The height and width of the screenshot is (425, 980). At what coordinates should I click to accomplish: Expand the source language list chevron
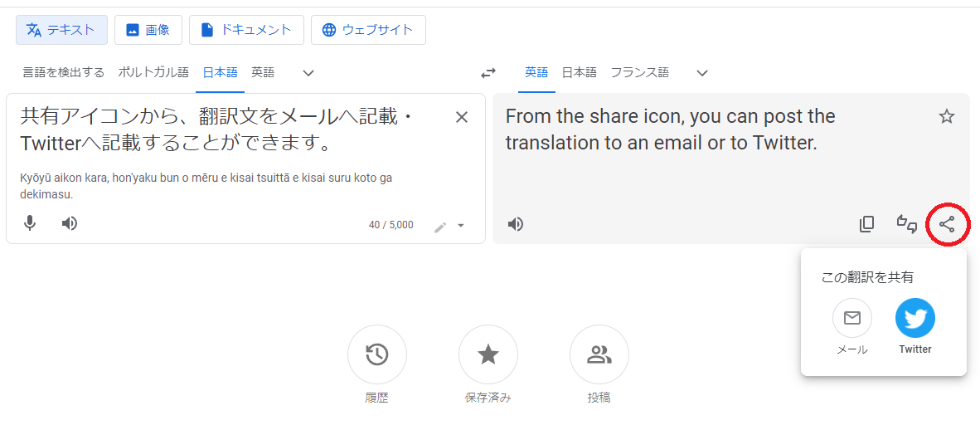tap(308, 73)
